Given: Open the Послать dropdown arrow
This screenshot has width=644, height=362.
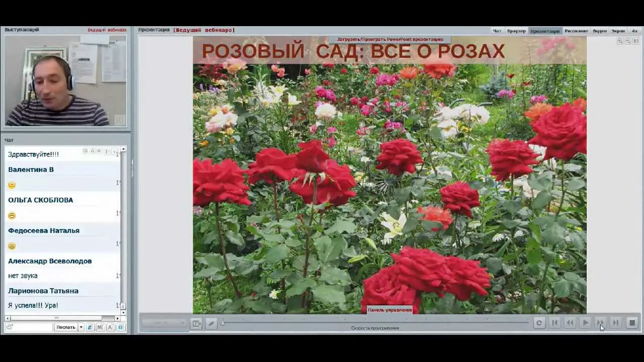Looking at the screenshot, I should point(80,327).
